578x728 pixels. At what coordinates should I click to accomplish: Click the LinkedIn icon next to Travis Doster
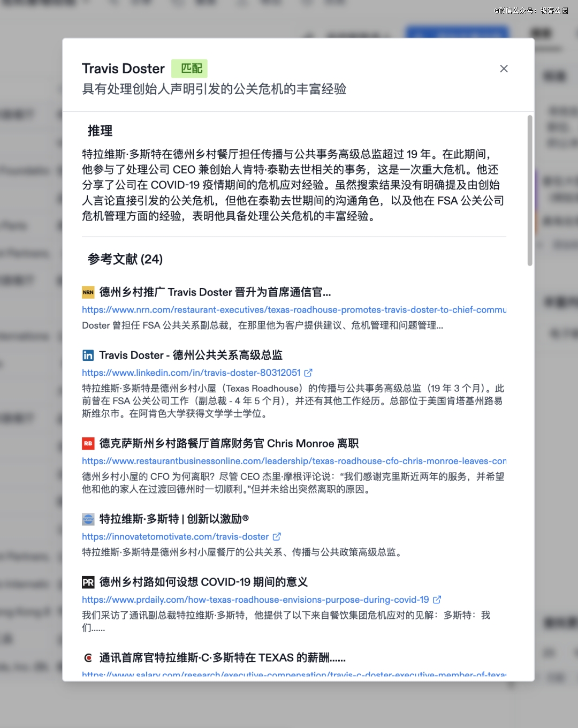point(88,355)
